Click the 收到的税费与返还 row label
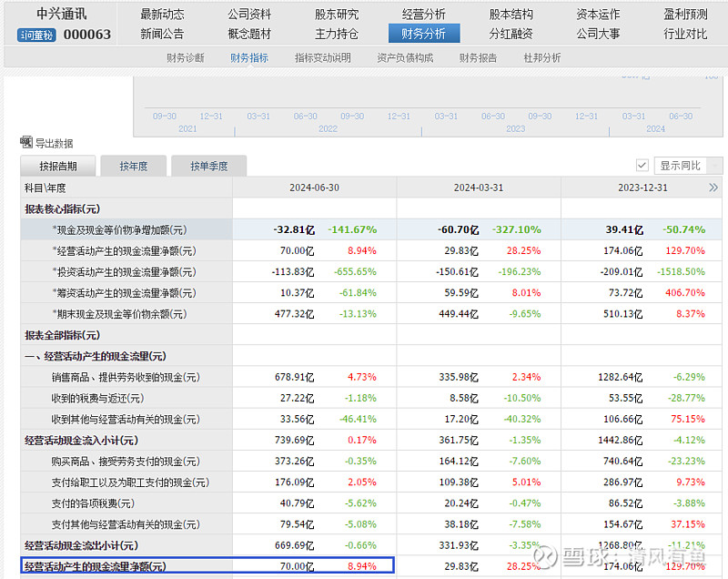The height and width of the screenshot is (579, 728). [98, 399]
